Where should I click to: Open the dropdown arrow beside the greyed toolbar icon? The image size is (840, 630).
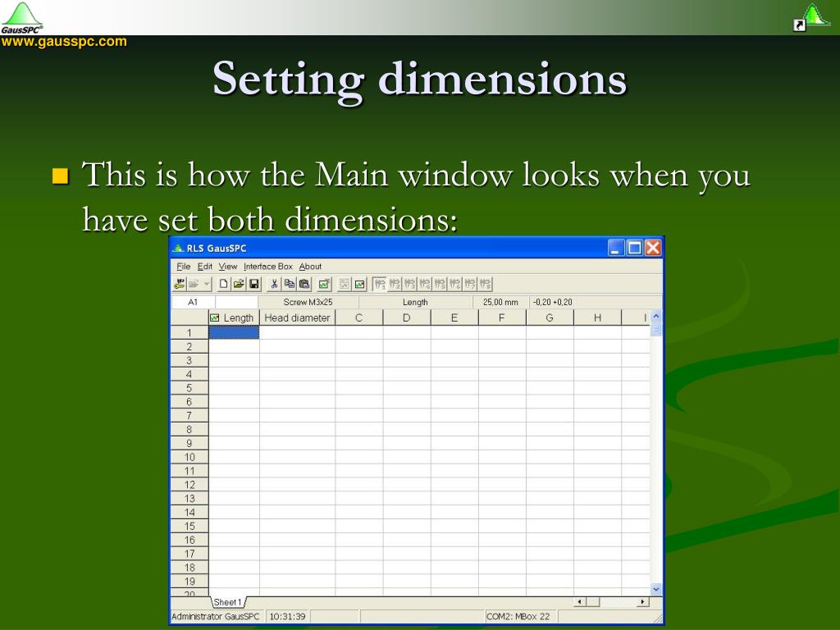[x=207, y=284]
